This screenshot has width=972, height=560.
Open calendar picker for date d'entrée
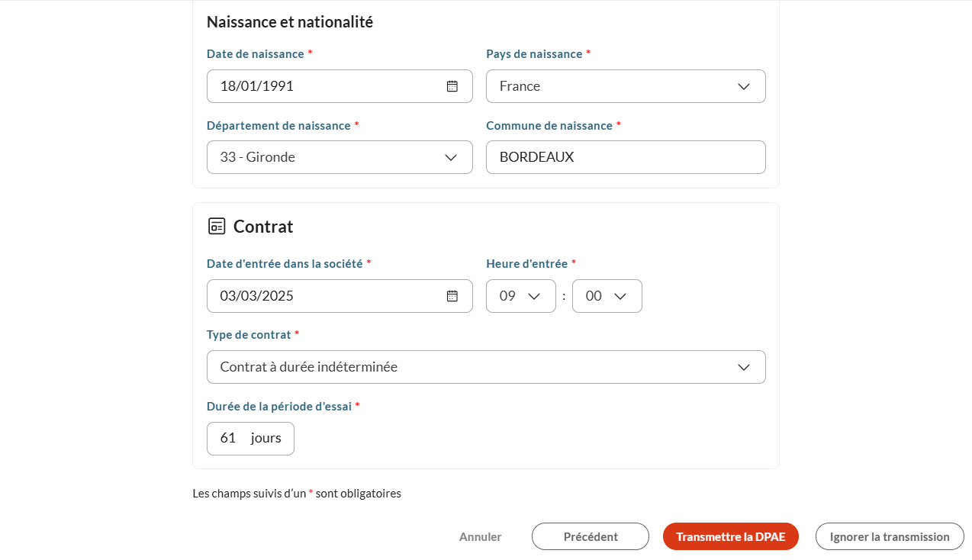tap(452, 296)
